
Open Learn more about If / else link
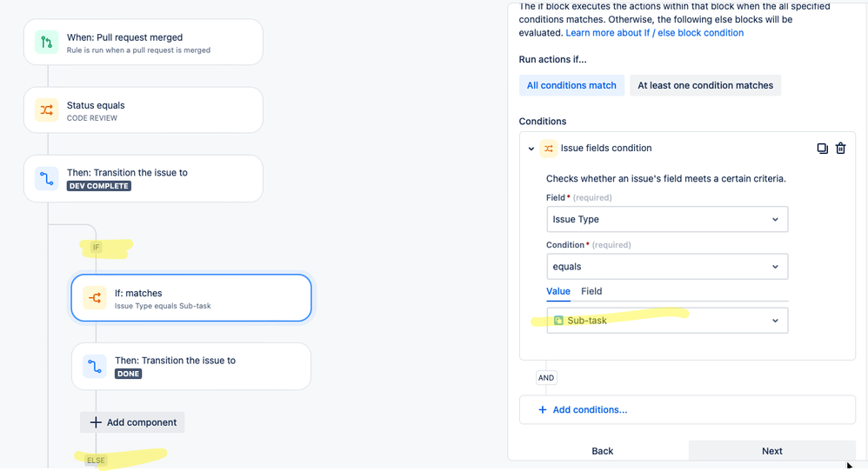(x=654, y=33)
